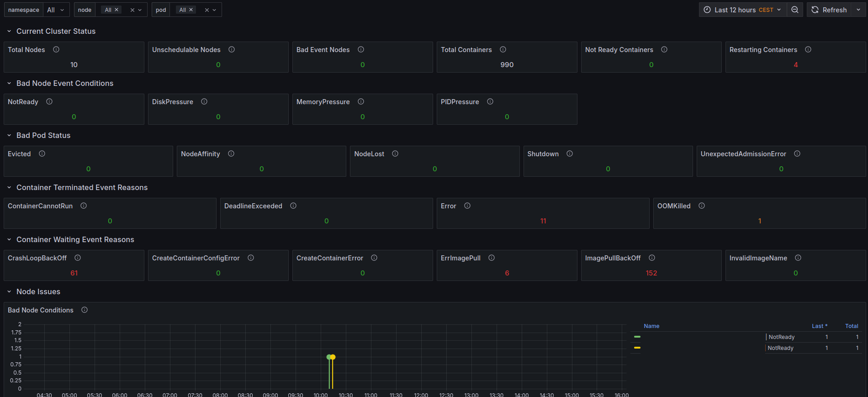Click the info icon beside Total Nodes
868x397 pixels.
[56, 49]
